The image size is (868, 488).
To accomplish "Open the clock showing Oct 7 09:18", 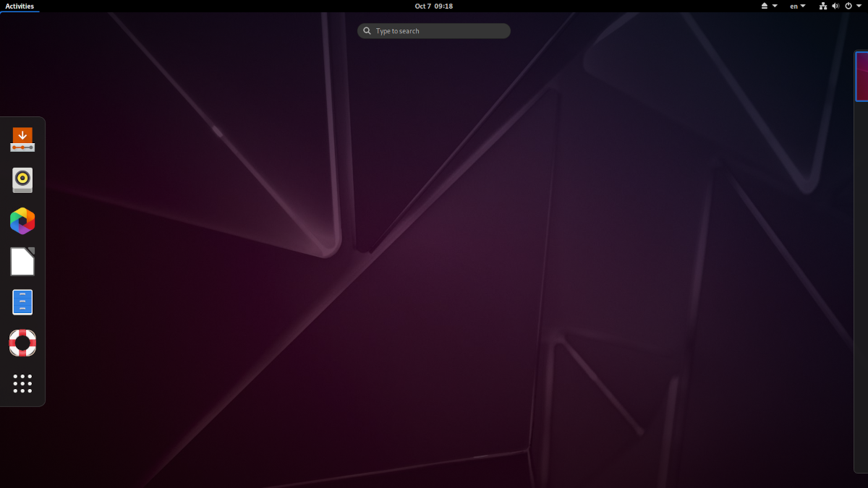I will coord(434,6).
